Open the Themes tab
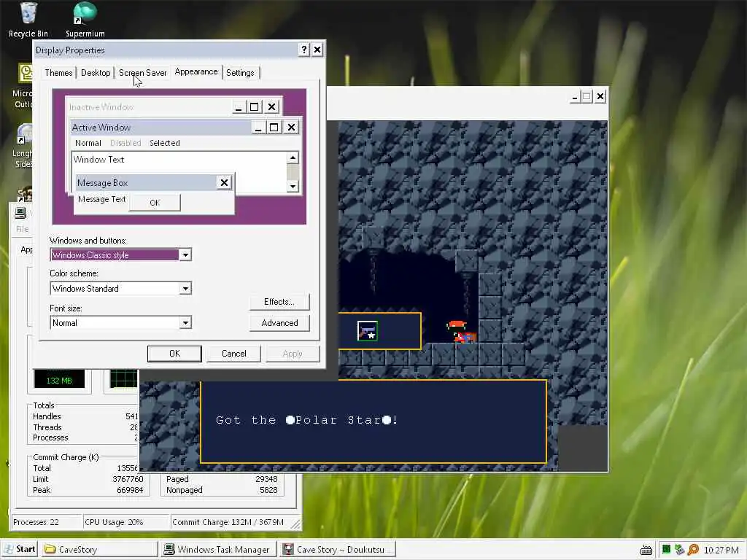747x560 pixels. point(58,73)
